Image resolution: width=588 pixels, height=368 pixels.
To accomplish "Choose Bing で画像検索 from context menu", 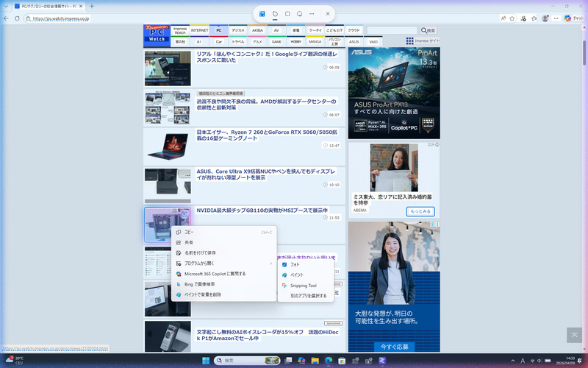I will (x=224, y=284).
